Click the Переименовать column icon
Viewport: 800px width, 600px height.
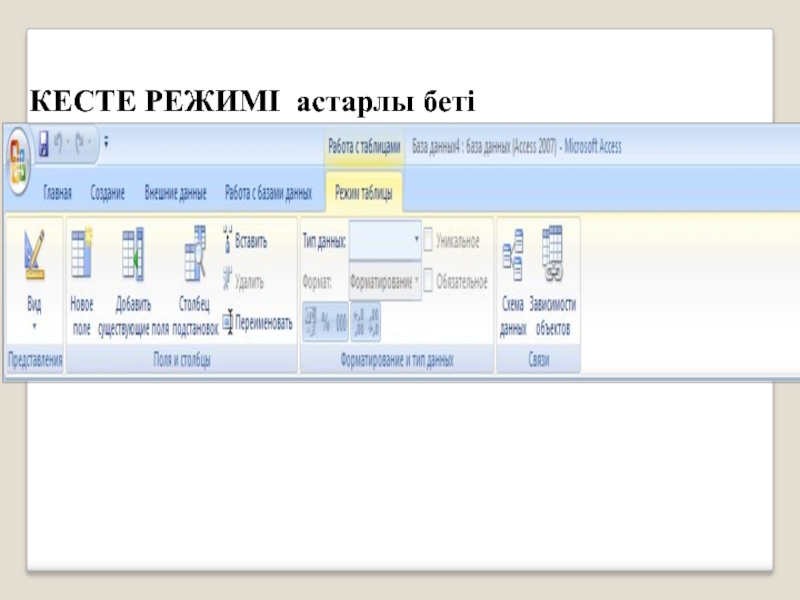point(257,322)
